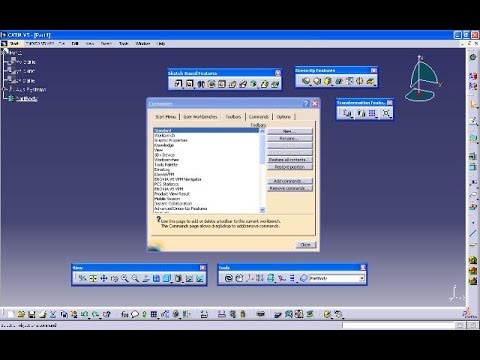The image size is (480, 360).
Task: Click Fit All In in View toolbar
Action: [x=93, y=278]
